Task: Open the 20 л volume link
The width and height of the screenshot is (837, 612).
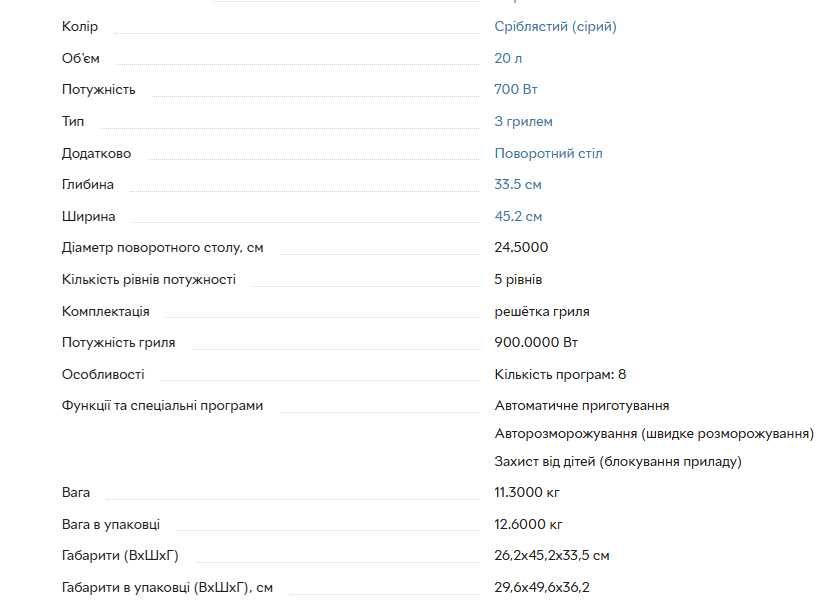Action: (x=509, y=58)
